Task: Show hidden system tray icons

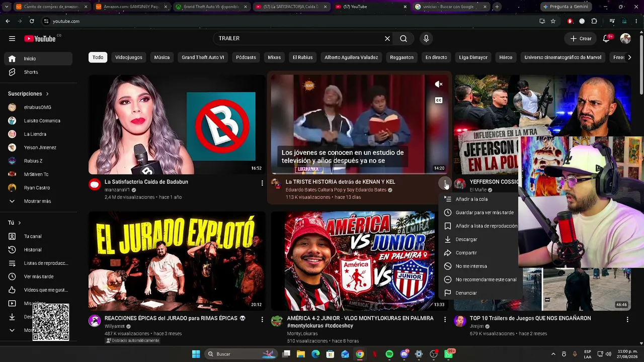Action: coord(553,354)
